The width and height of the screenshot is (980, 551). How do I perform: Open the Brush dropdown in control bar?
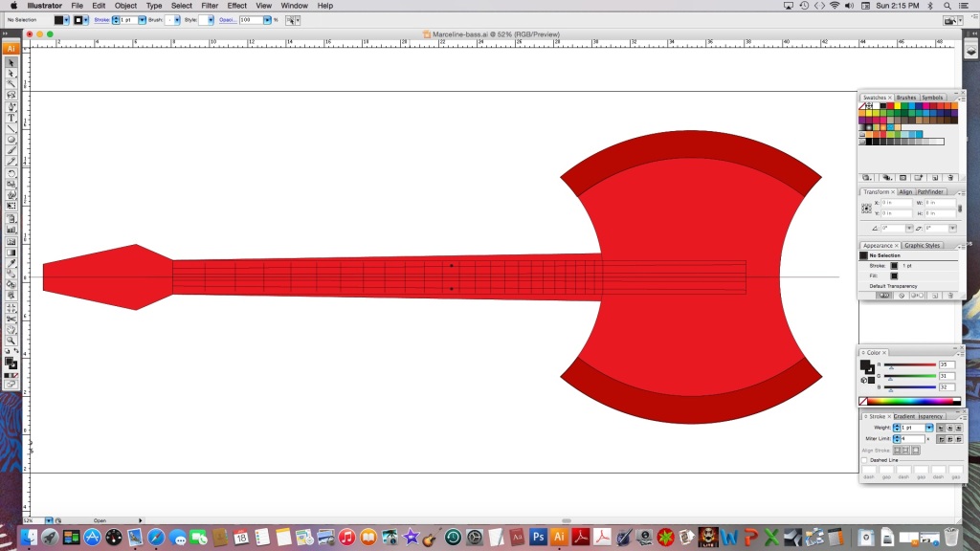(x=177, y=20)
